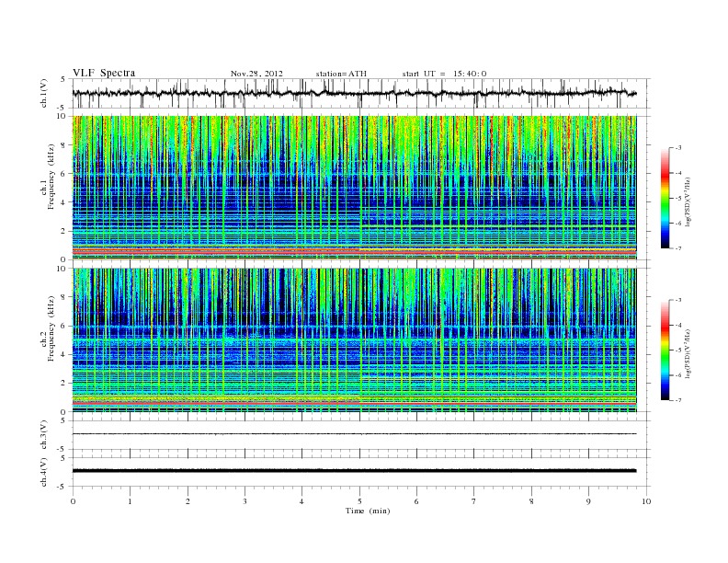Viewport: 728px width, 563px height.
Task: Click the '5' tick on the time axis
Action: pos(359,501)
